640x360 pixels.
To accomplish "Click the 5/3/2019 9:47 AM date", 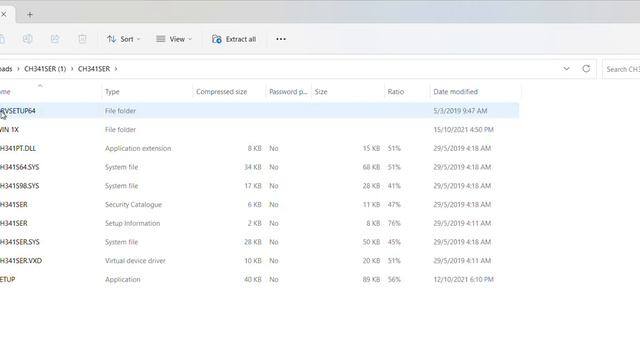I will (460, 111).
